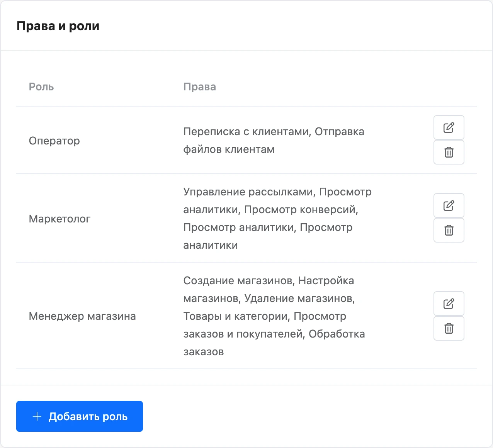
Task: Click the Роль column header
Action: (41, 87)
